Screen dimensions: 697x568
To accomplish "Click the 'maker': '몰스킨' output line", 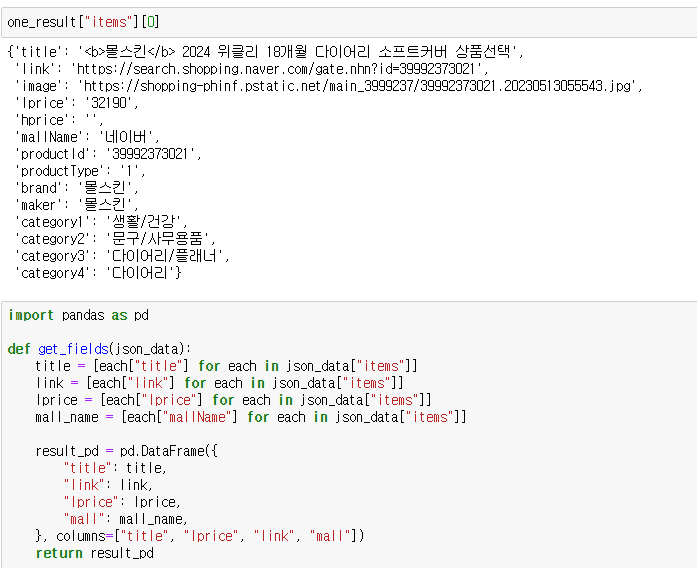I will point(77,205).
